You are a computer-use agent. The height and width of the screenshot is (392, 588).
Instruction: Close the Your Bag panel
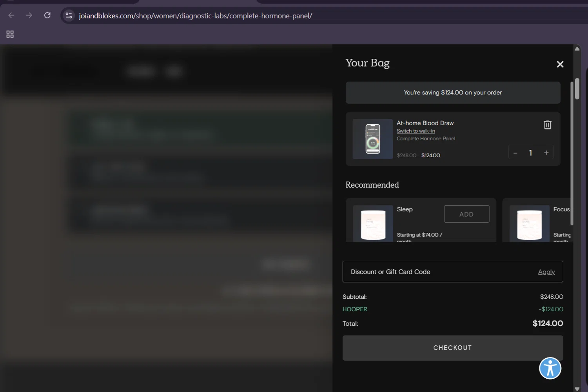(560, 64)
